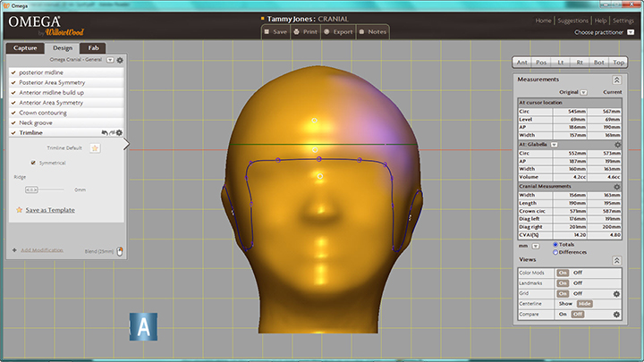Click the undo arrow in the Trimline row

105,132
